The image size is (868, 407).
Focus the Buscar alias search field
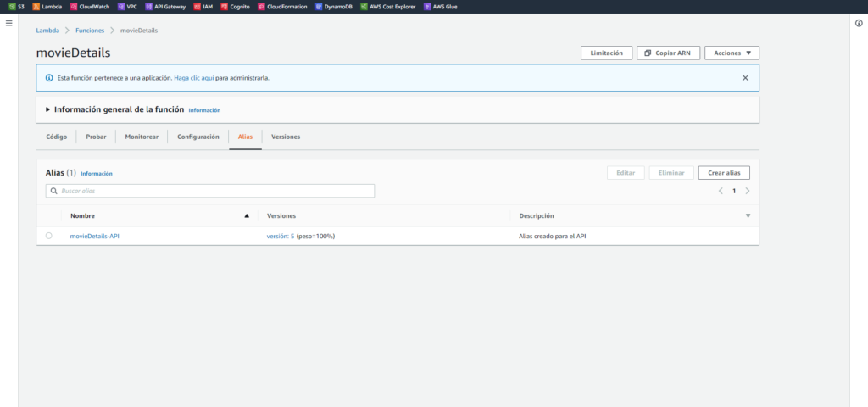(210, 191)
